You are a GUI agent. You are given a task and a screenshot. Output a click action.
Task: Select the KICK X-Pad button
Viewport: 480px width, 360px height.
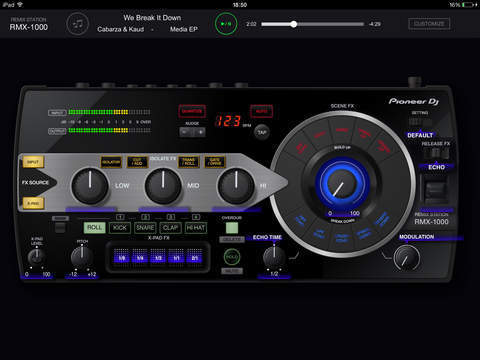tap(120, 228)
